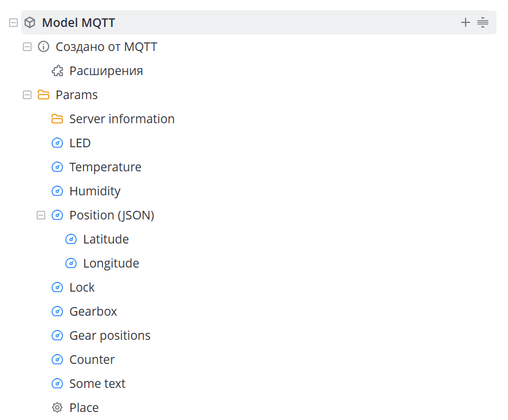Click the info circle icon near Создано от MQTT
Screen dimensions: 508x420
(44, 46)
